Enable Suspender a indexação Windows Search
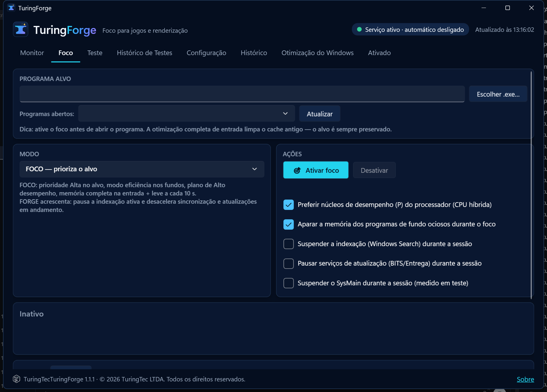Screen dimensions: 547x392 (288, 244)
